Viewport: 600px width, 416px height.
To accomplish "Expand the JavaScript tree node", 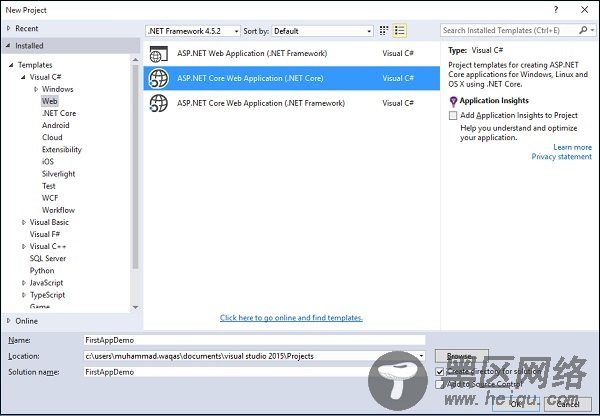I will tap(24, 283).
